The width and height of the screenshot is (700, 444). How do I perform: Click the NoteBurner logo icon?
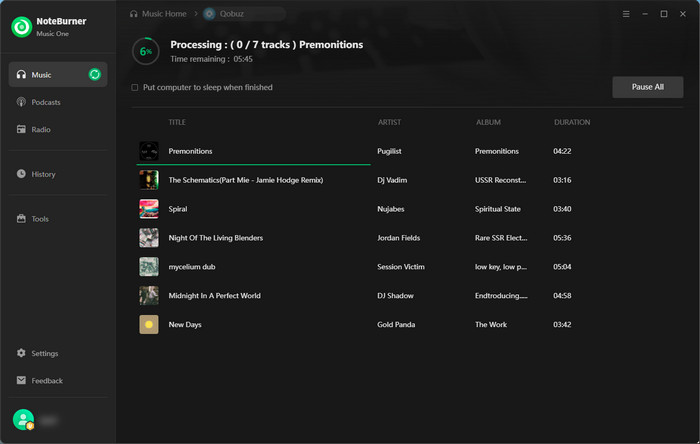[21, 27]
